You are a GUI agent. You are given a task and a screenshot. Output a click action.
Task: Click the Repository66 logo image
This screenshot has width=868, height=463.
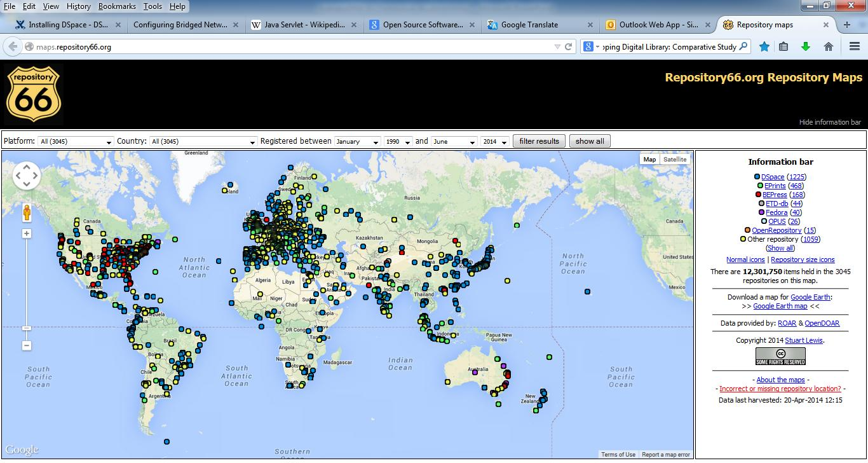point(34,94)
